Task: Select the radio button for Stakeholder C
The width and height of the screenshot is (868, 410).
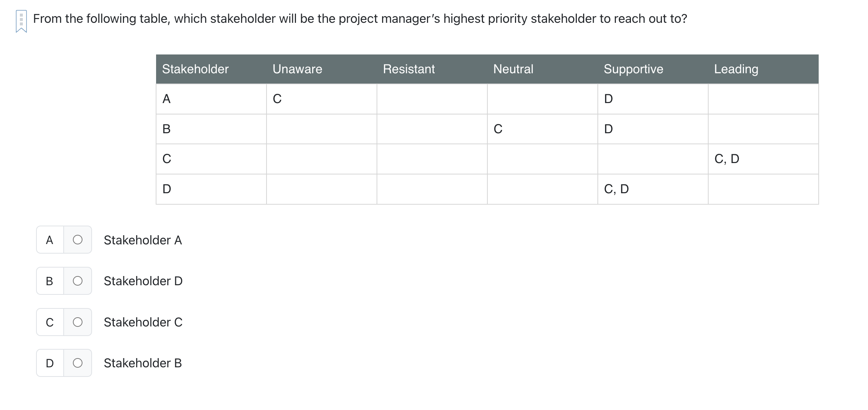Action: 78,322
